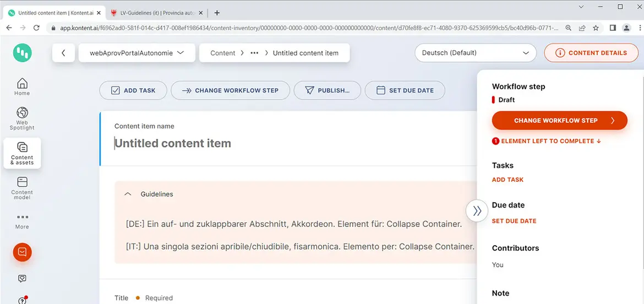
Task: Click the Kontent.ai logo icon
Action: 23,53
